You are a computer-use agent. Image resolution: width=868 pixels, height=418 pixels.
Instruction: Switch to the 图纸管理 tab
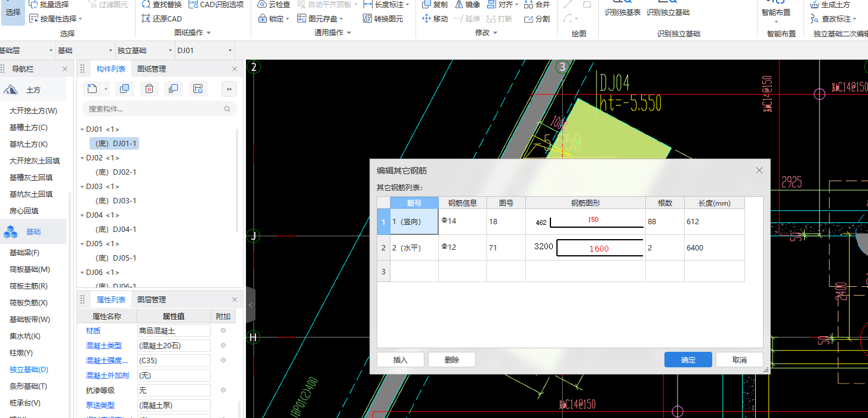[x=152, y=69]
